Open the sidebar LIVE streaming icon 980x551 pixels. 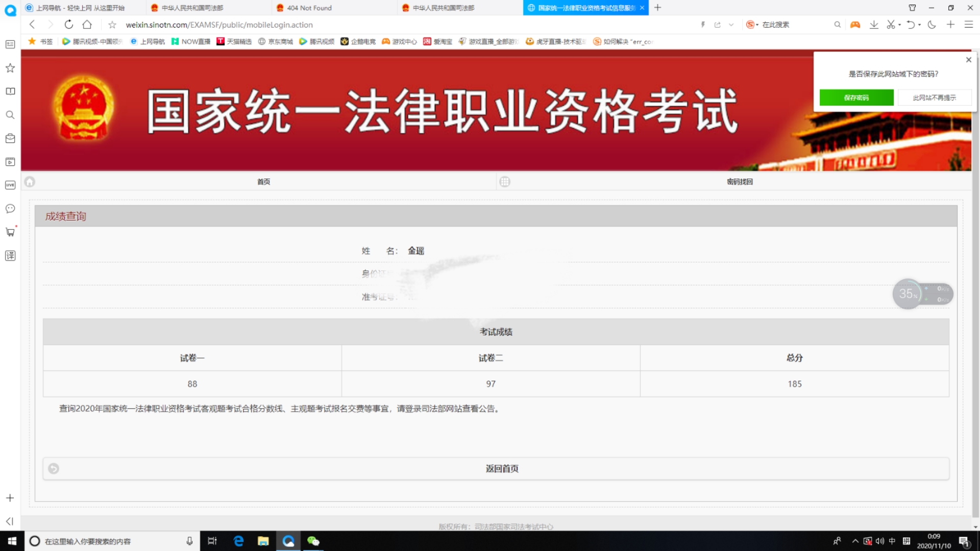tap(10, 185)
